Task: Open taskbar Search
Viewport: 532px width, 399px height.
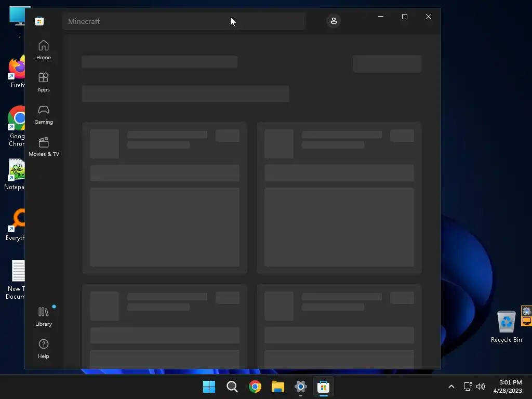Action: coord(232,387)
